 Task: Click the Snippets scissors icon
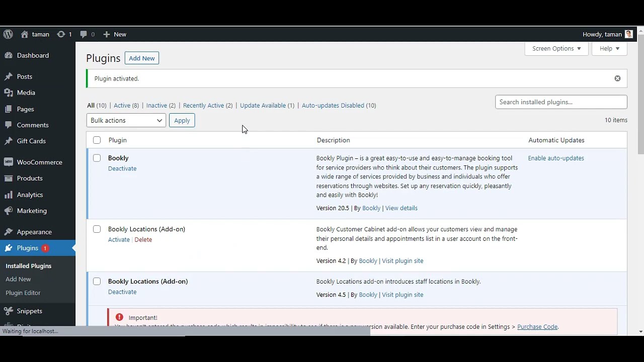pos(8,311)
